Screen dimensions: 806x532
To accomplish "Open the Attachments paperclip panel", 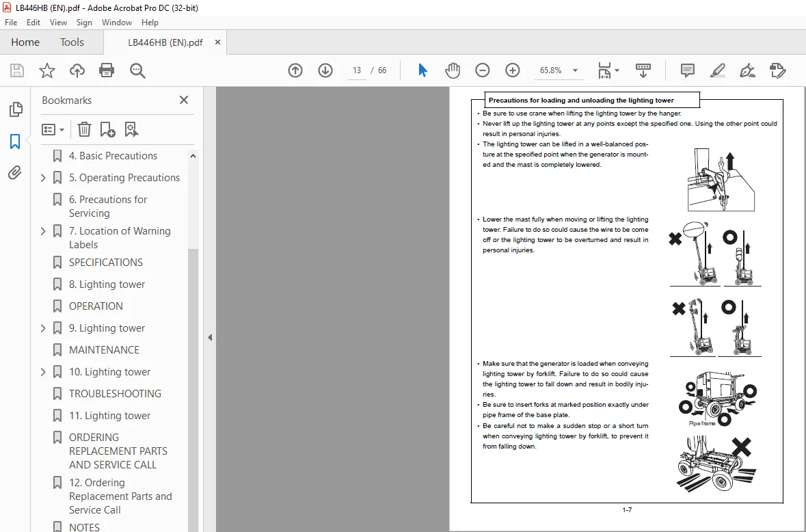I will pos(15,173).
